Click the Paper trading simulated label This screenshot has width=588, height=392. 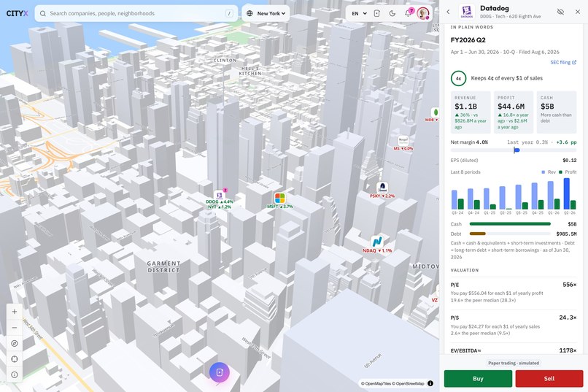[x=514, y=363]
